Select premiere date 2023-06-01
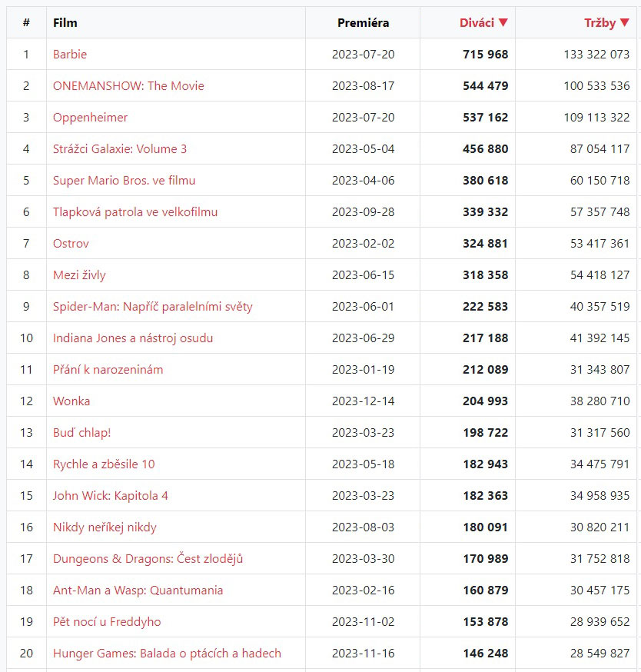Viewport: 641px width, 672px height. pos(364,307)
